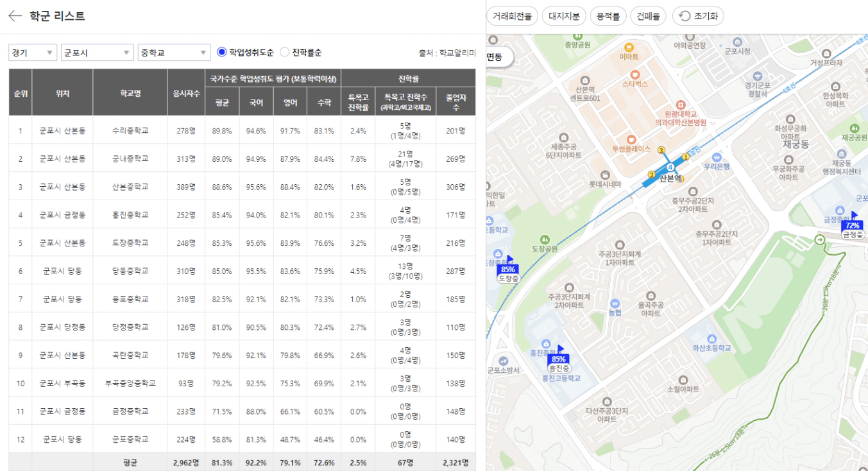Click the 스타벅스 cafe icon on map

click(635, 74)
